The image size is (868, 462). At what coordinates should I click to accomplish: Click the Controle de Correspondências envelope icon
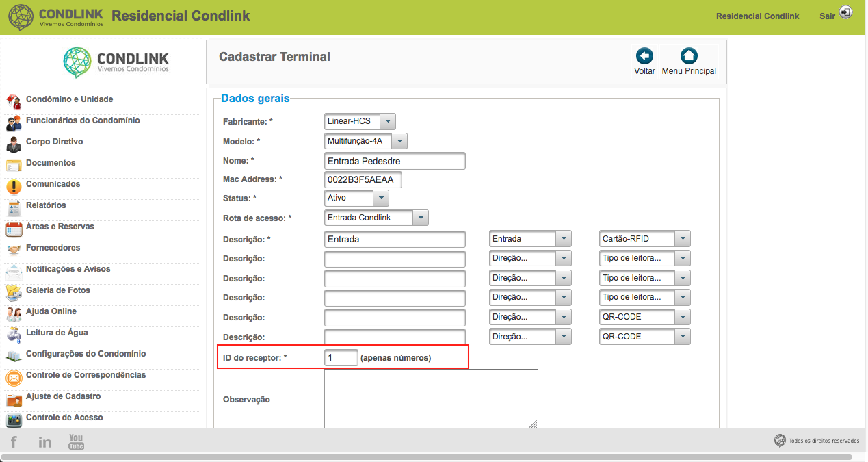click(x=14, y=378)
